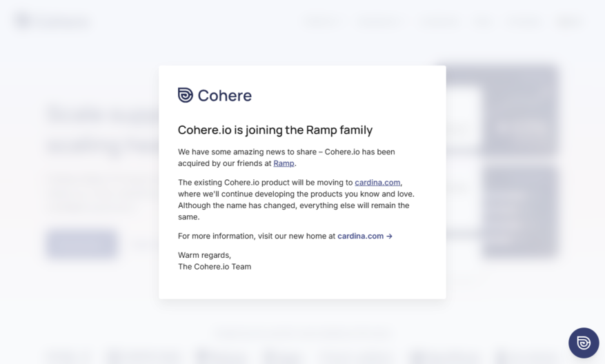The height and width of the screenshot is (364, 605).
Task: Visit the bold cardina.com new home link
Action: 360,236
